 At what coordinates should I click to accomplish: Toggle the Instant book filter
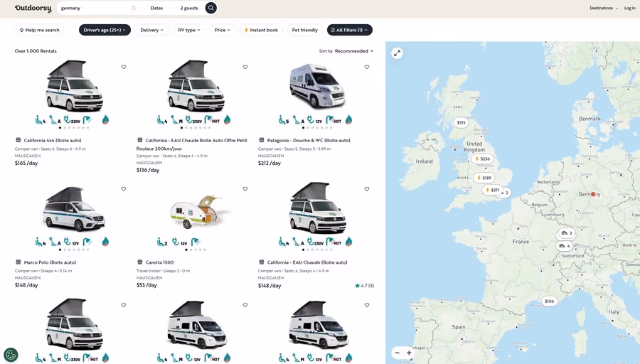[x=261, y=30]
